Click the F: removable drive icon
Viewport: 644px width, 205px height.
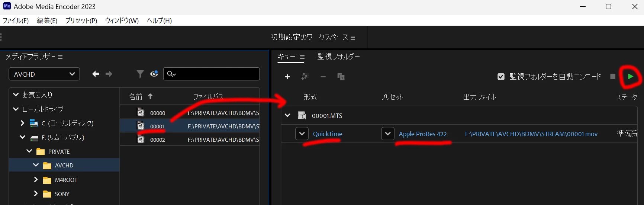[x=34, y=138]
